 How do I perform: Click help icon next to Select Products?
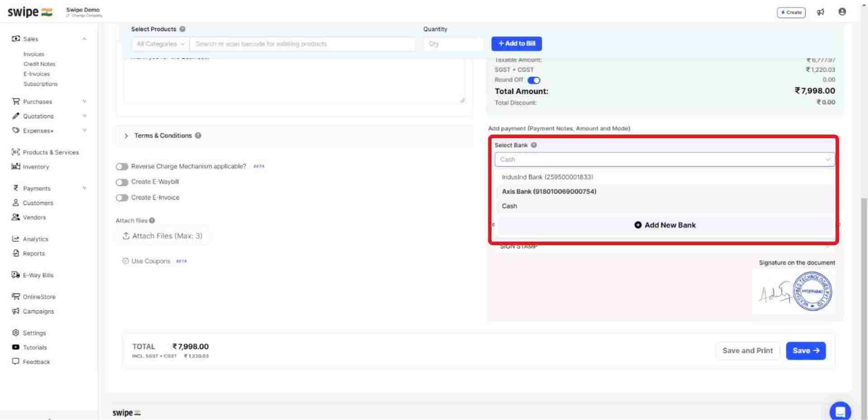point(182,29)
